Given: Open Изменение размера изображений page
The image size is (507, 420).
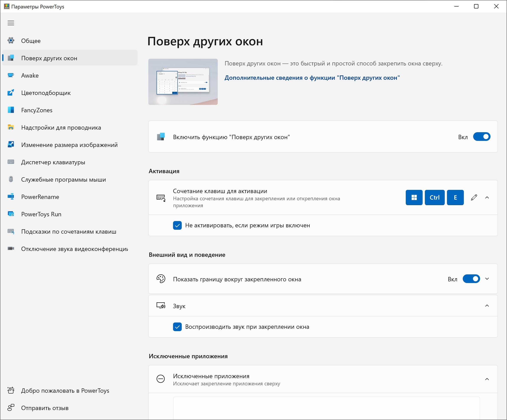Looking at the screenshot, I should click(x=70, y=145).
